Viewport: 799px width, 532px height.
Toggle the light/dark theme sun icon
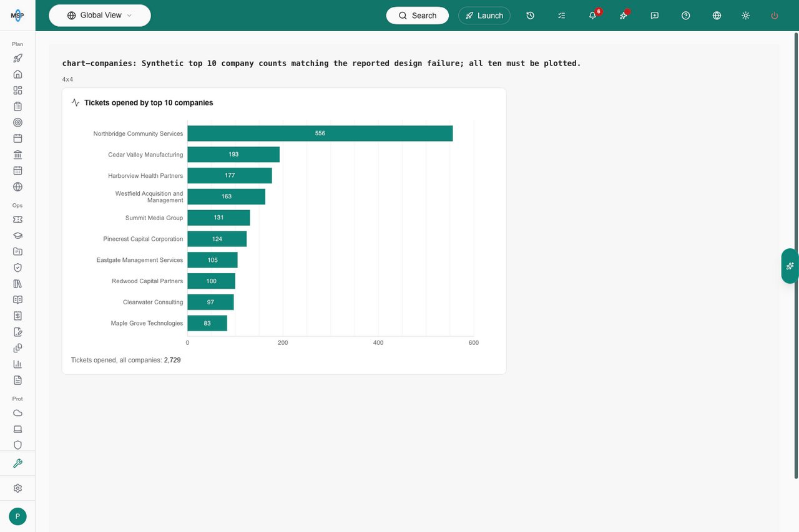(x=746, y=16)
